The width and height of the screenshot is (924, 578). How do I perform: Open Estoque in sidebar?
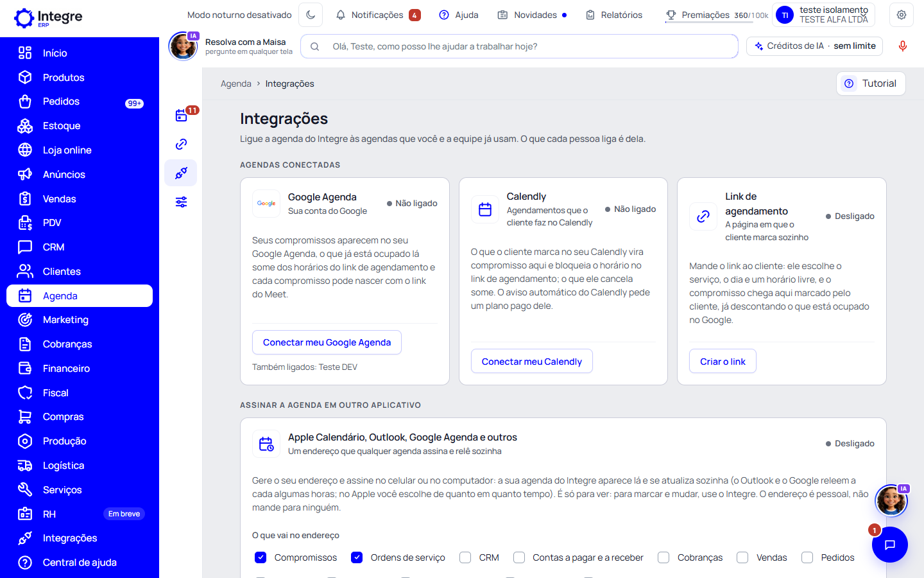pyautogui.click(x=80, y=126)
